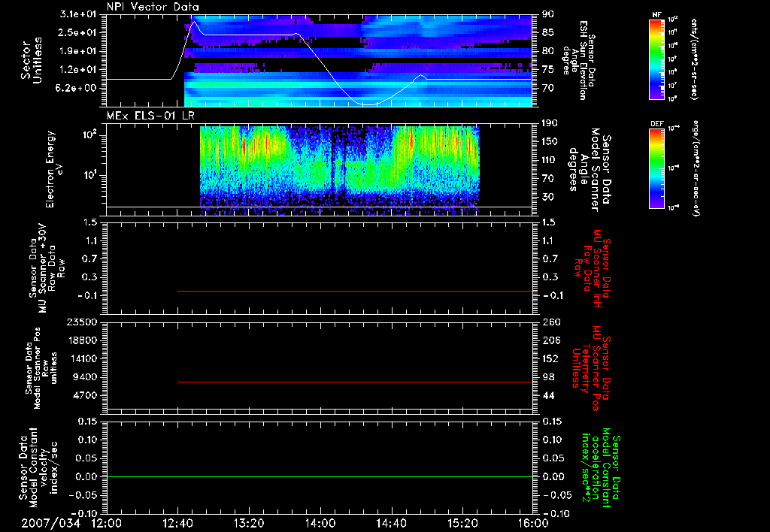Select the MU Scanner +30V Raw Data label
Image resolution: width=770 pixels, height=532 pixels.
[x=47, y=268]
